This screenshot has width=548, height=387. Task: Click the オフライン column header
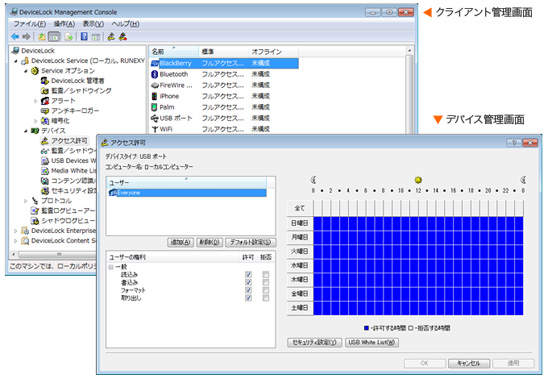pyautogui.click(x=273, y=52)
